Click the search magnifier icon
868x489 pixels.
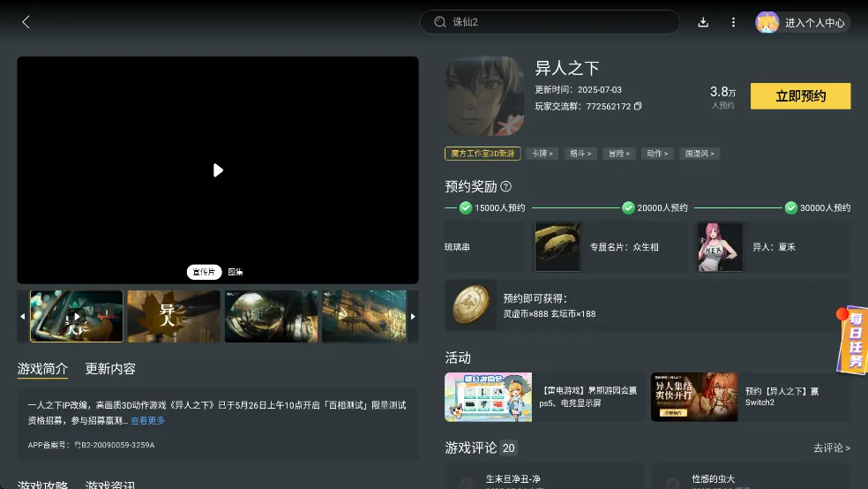pyautogui.click(x=440, y=22)
